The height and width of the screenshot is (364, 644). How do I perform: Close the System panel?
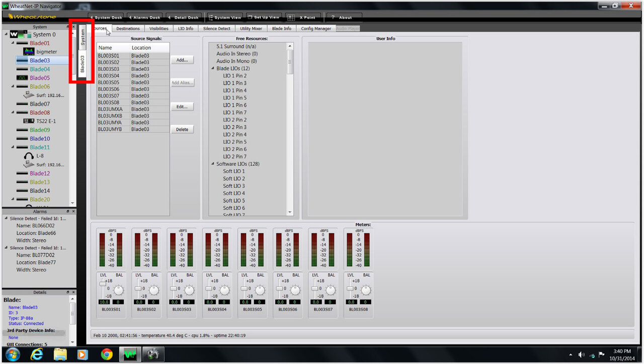point(72,27)
